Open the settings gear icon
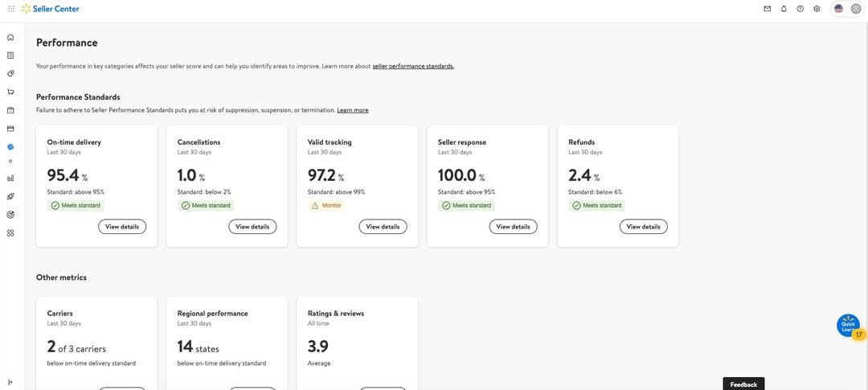868x390 pixels. pyautogui.click(x=817, y=9)
